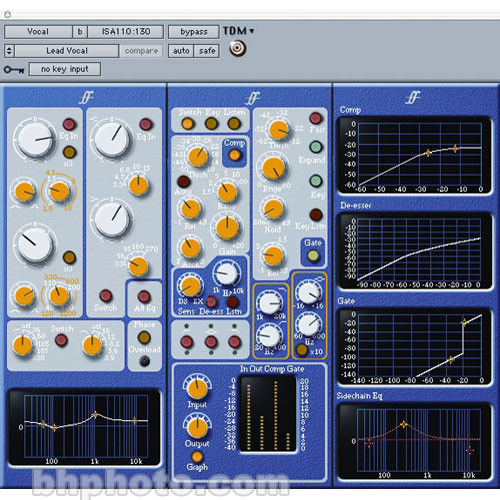Screen dimensions: 500x500
Task: Toggle the compressor Auto release button
Action: click(183, 182)
